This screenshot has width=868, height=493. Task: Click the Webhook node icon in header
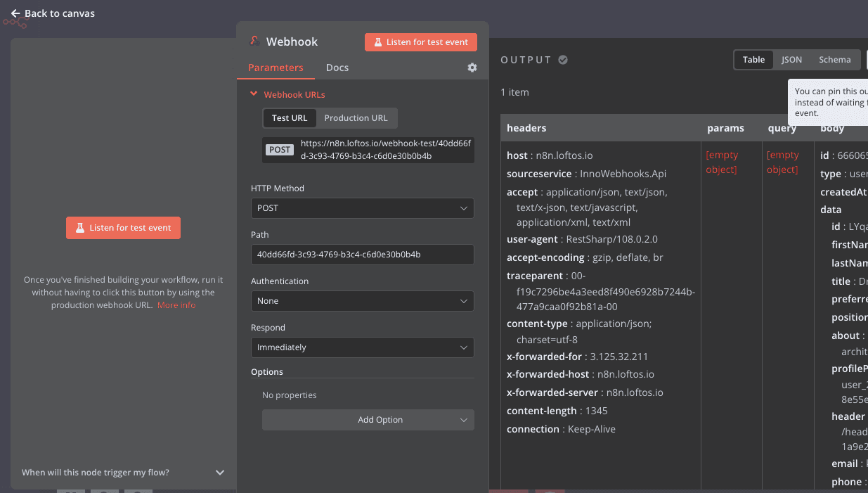click(254, 41)
